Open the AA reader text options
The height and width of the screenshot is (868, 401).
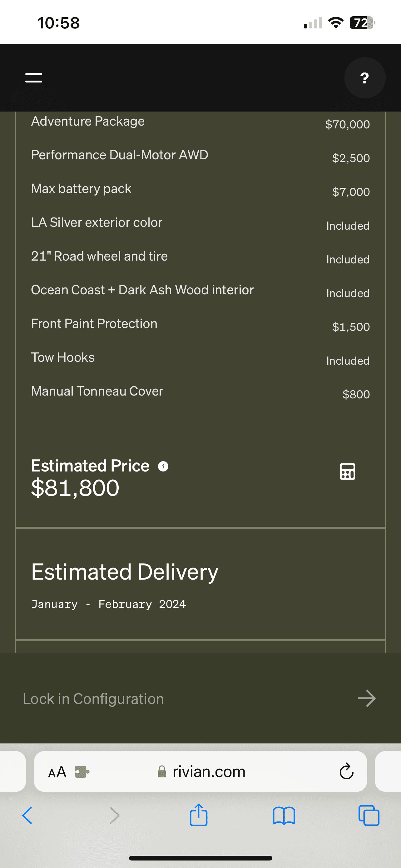point(57,772)
